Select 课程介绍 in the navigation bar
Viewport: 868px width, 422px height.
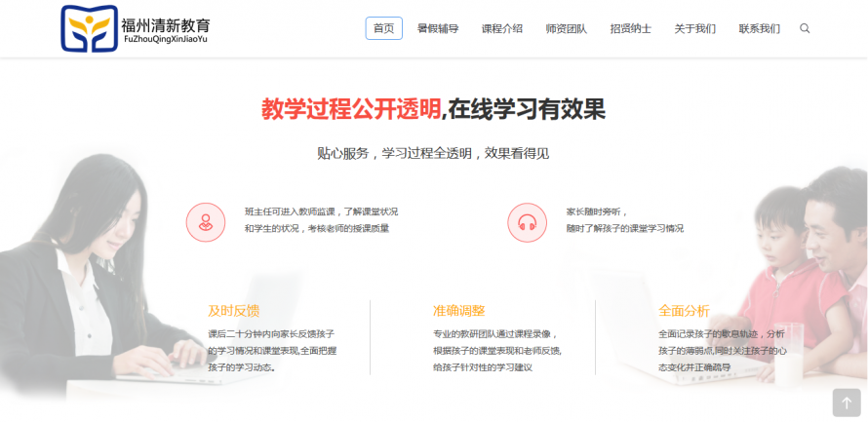501,28
